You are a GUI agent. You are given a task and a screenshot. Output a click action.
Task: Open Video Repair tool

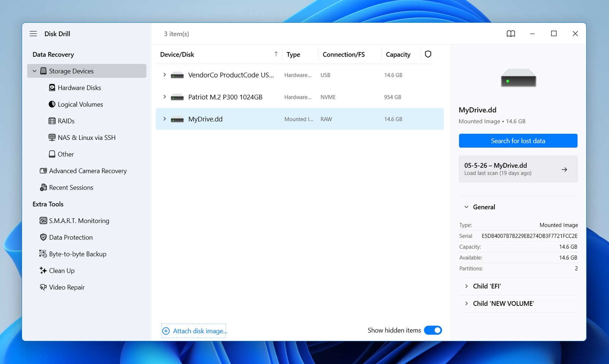pos(67,288)
